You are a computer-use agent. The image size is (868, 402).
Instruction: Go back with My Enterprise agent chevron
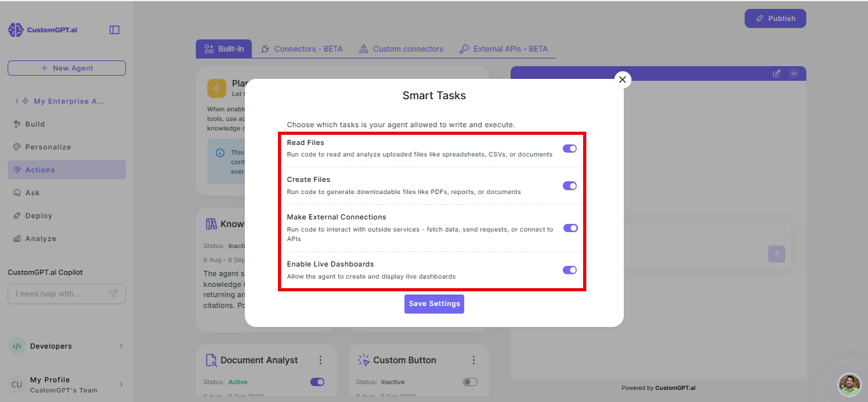pos(17,101)
